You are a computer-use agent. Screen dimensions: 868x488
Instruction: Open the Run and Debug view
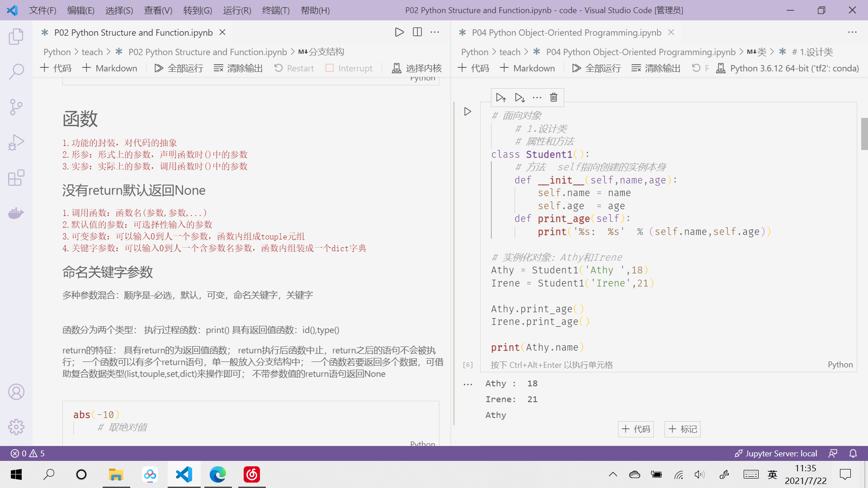point(16,142)
